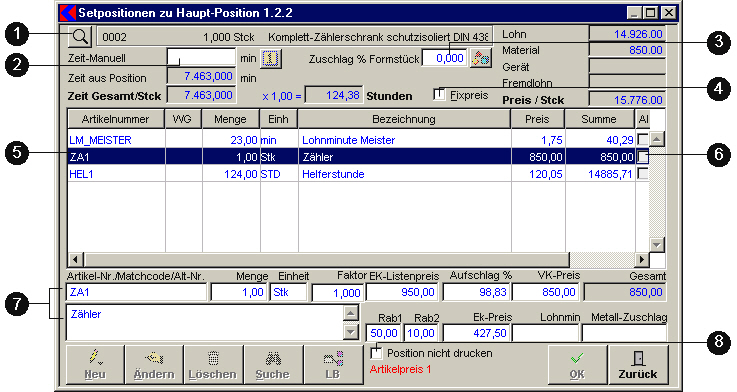
Task: Click the magnifier search icon at top left
Action: (80, 36)
